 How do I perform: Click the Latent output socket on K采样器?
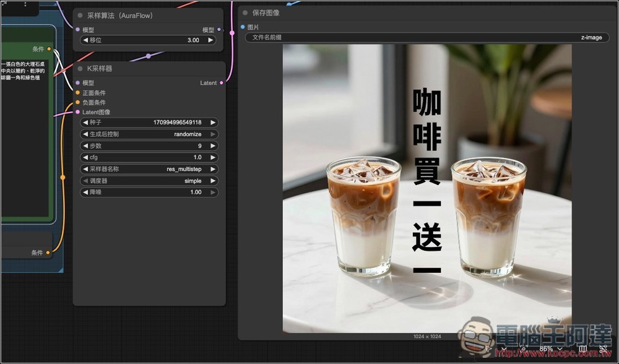tap(222, 83)
